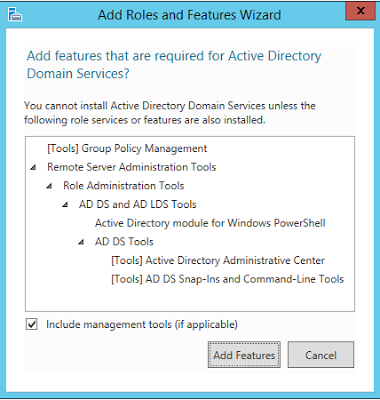
Task: Select AD DS and AD LDS Tools entry
Action: click(138, 204)
